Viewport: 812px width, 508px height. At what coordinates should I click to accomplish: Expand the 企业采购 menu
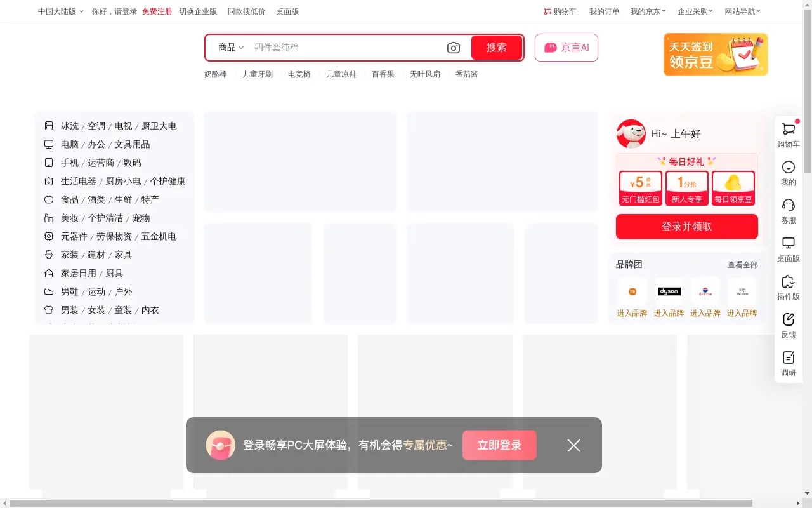[x=695, y=11]
